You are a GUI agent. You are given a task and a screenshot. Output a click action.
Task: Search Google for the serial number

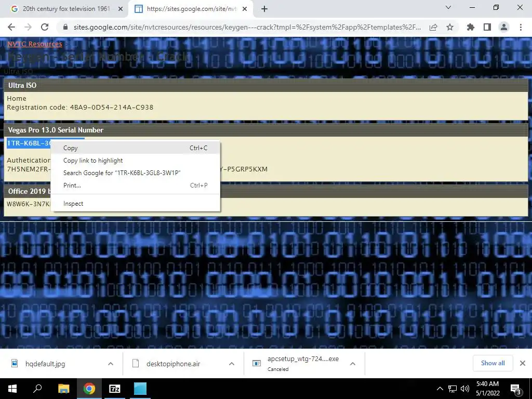136,173
